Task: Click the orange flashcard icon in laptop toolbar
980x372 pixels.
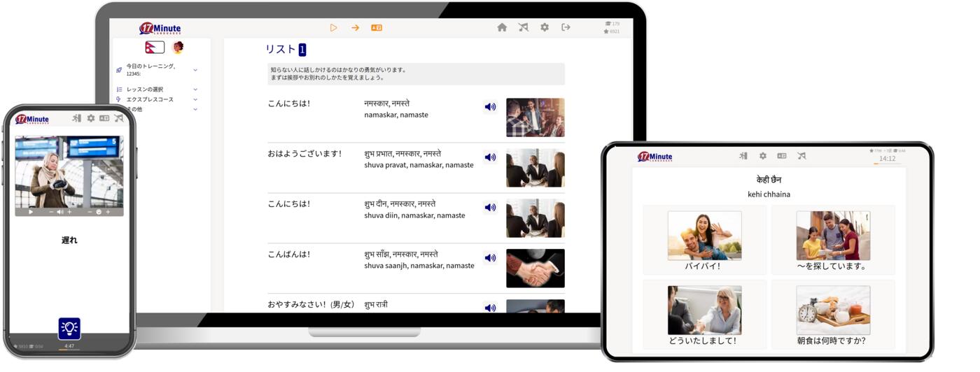Action: pos(377,28)
